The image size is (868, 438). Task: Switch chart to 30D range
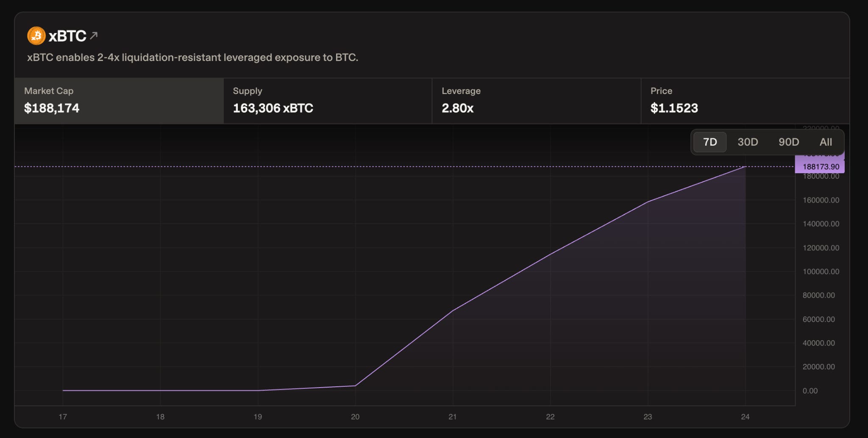pos(748,142)
